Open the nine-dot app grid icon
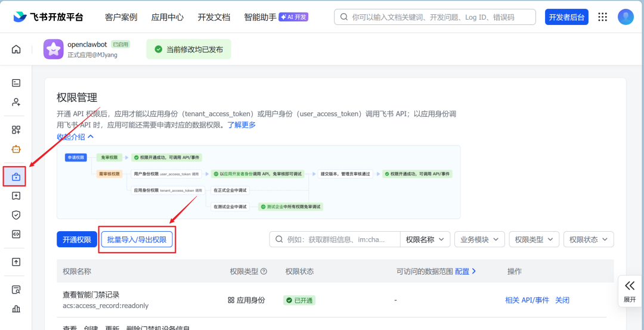This screenshot has width=644, height=330. point(603,17)
